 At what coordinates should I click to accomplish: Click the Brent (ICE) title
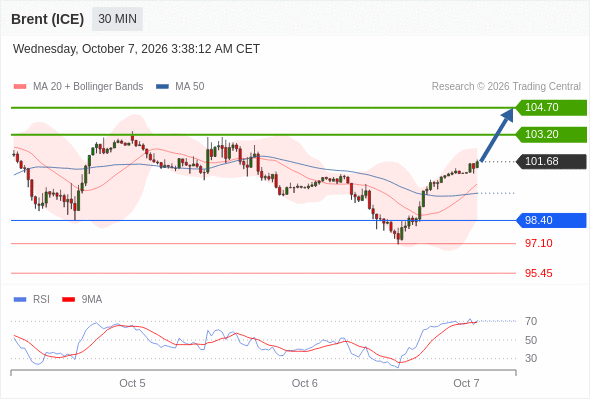pos(47,19)
